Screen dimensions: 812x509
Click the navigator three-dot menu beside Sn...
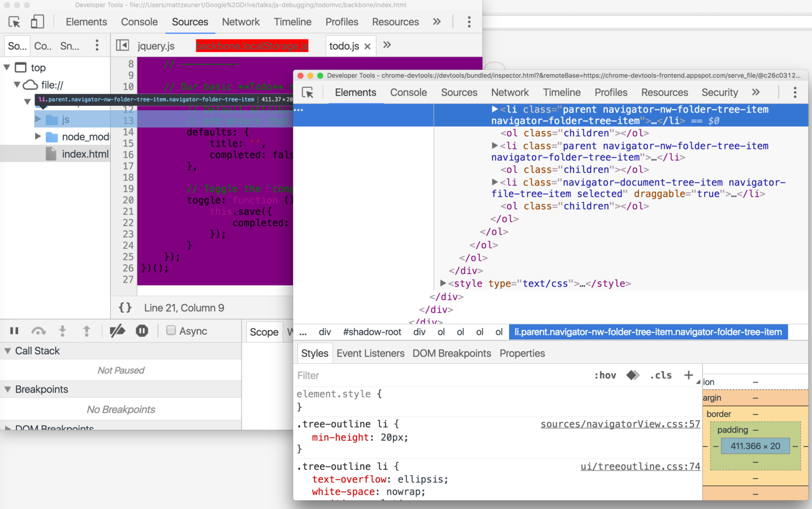(97, 45)
